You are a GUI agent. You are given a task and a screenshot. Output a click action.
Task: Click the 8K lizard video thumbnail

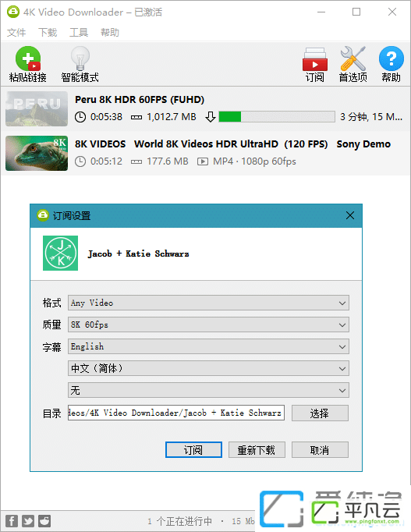coord(37,153)
